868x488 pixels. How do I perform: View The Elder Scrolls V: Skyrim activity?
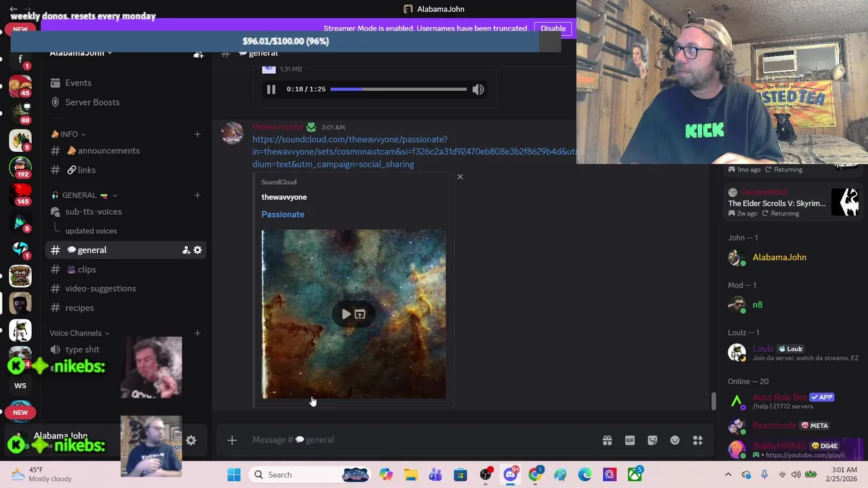coord(793,203)
